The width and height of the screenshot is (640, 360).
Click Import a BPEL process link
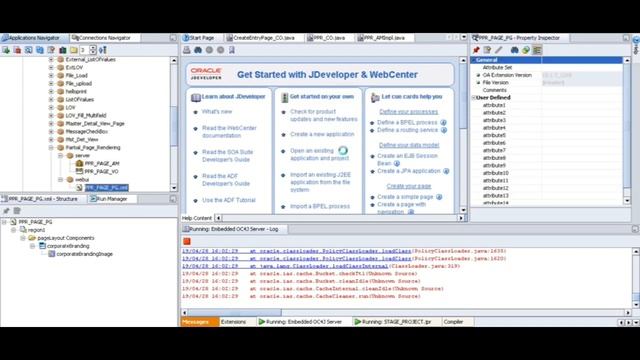pos(320,206)
